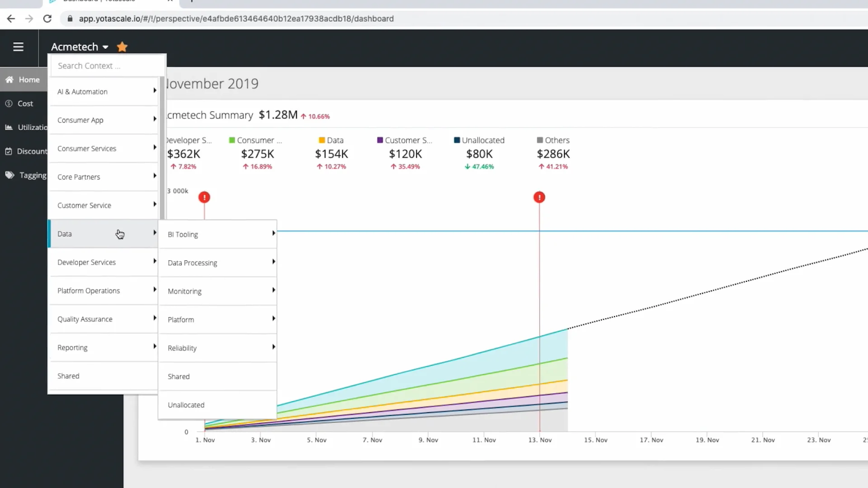Favorite Acmetech using the star icon
The image size is (868, 488).
click(122, 47)
